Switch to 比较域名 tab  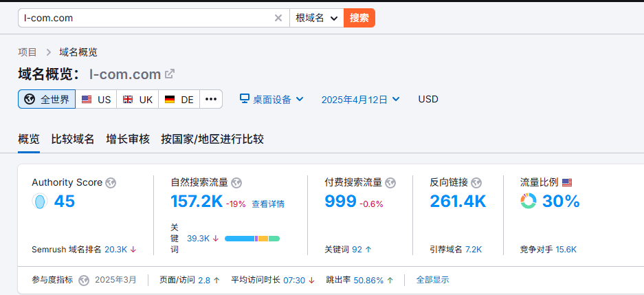[x=73, y=140]
